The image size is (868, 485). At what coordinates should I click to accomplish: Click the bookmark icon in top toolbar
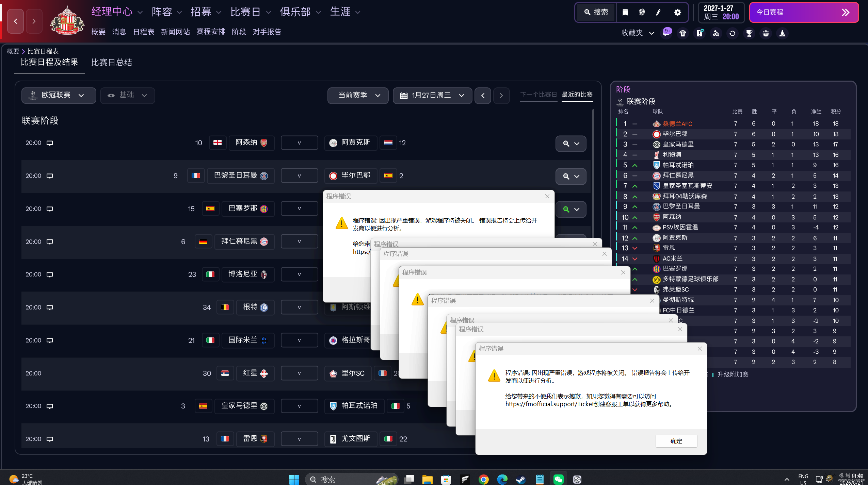point(625,13)
